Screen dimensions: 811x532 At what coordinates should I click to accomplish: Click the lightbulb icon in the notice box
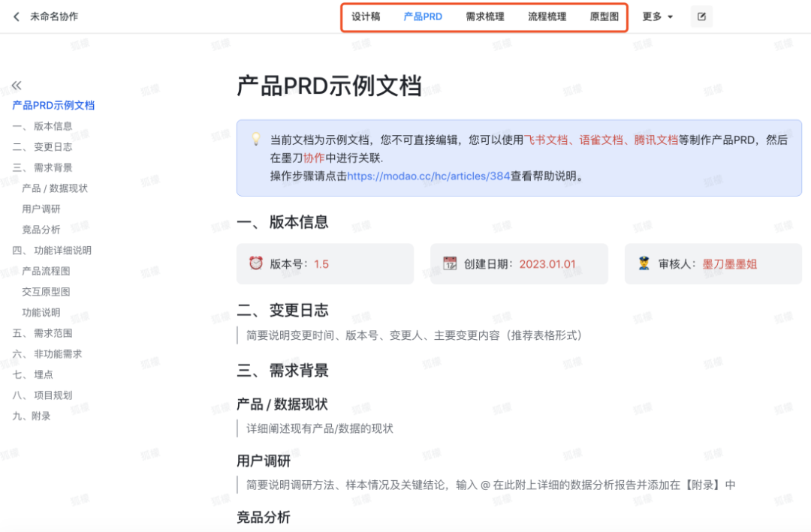click(256, 139)
